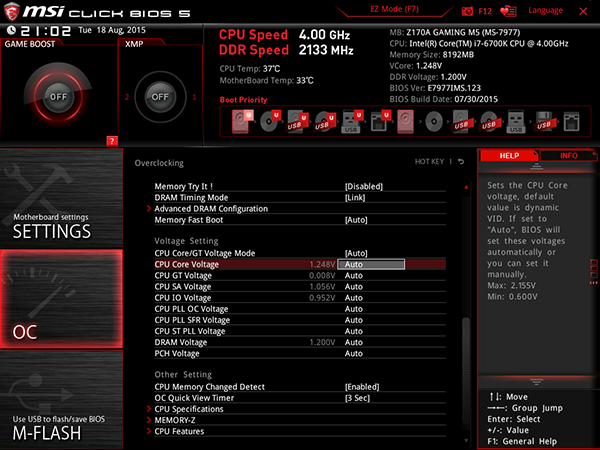This screenshot has height=450, width=600.
Task: Click the CPU SA Voltage Auto field
Action: [x=354, y=286]
